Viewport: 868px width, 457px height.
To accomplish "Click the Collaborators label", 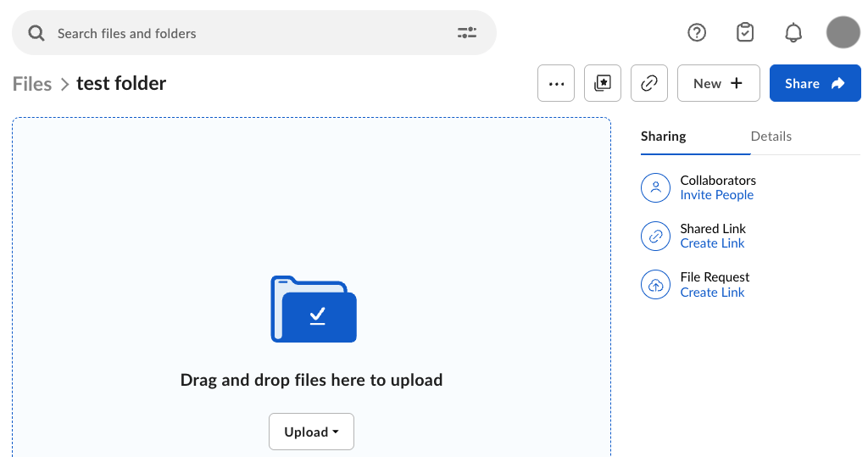I will (x=717, y=181).
